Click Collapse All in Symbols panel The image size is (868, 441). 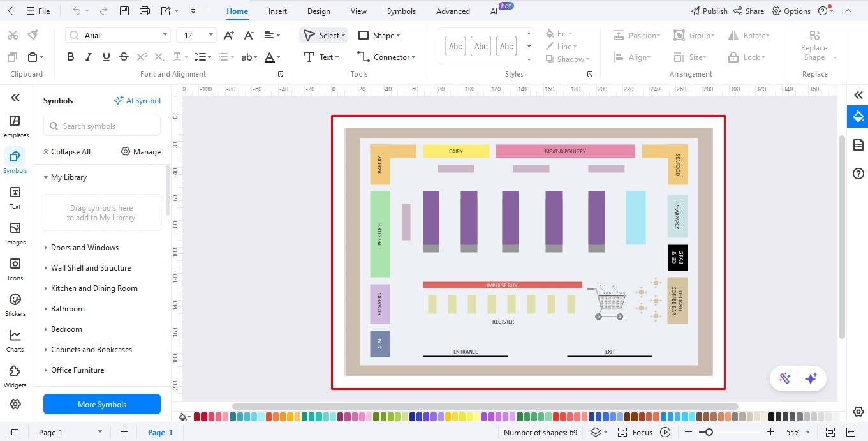[x=66, y=151]
